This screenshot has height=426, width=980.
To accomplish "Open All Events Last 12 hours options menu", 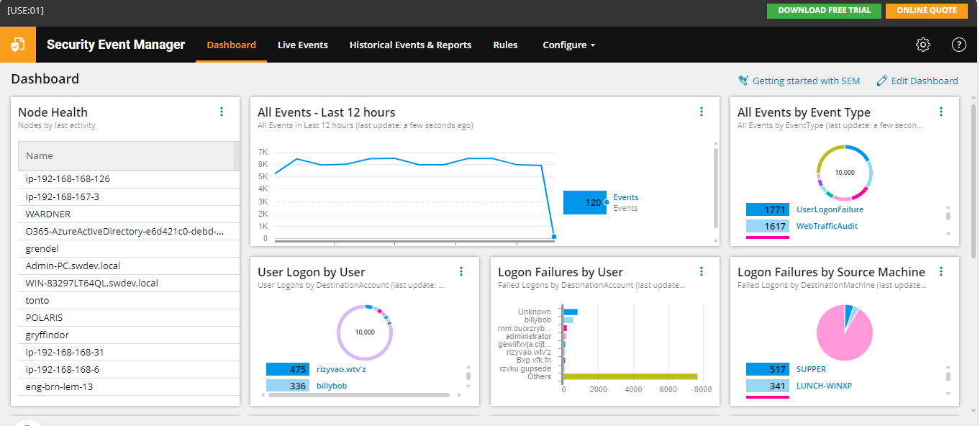I will pos(702,112).
